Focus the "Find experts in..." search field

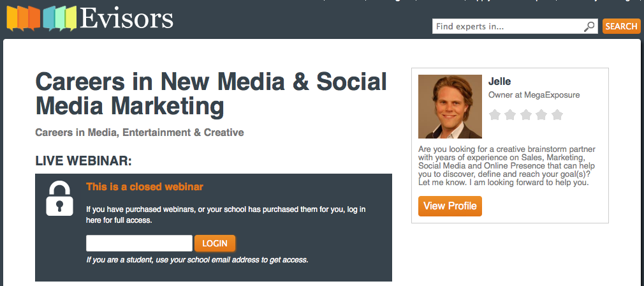pos(508,26)
